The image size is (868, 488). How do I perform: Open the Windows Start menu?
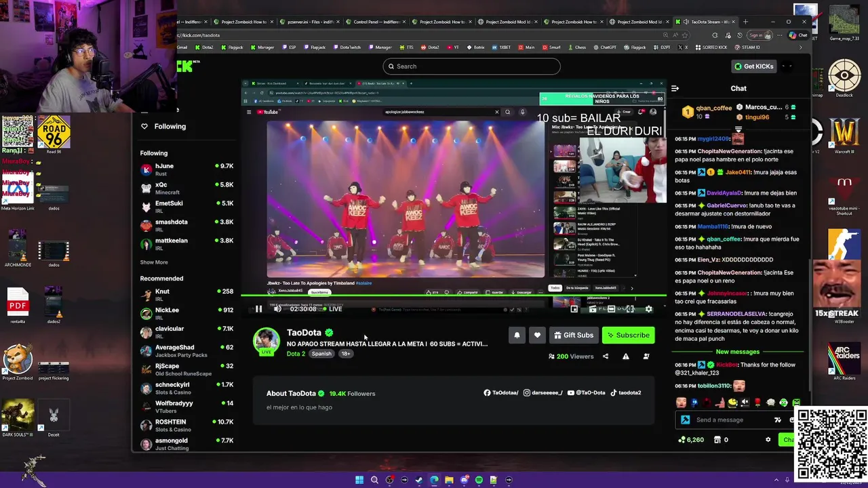359,480
